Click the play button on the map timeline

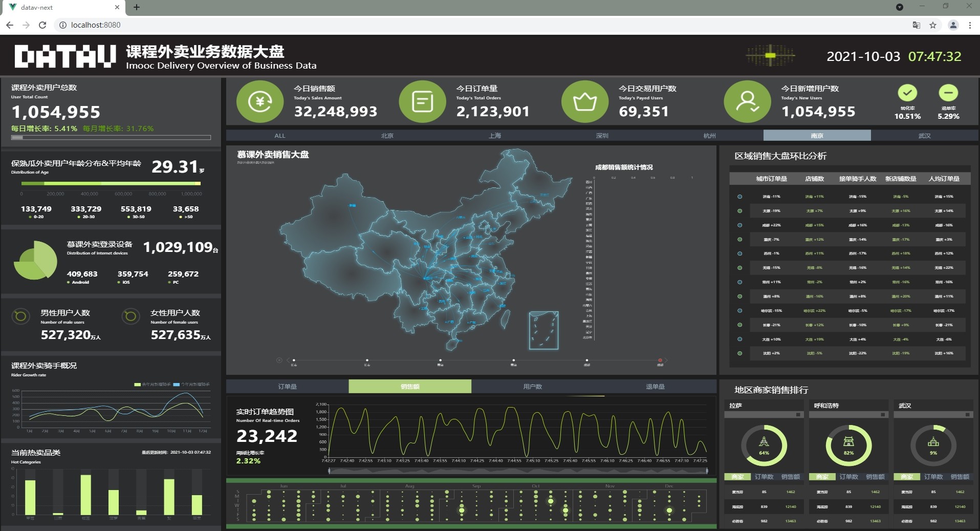pyautogui.click(x=279, y=360)
